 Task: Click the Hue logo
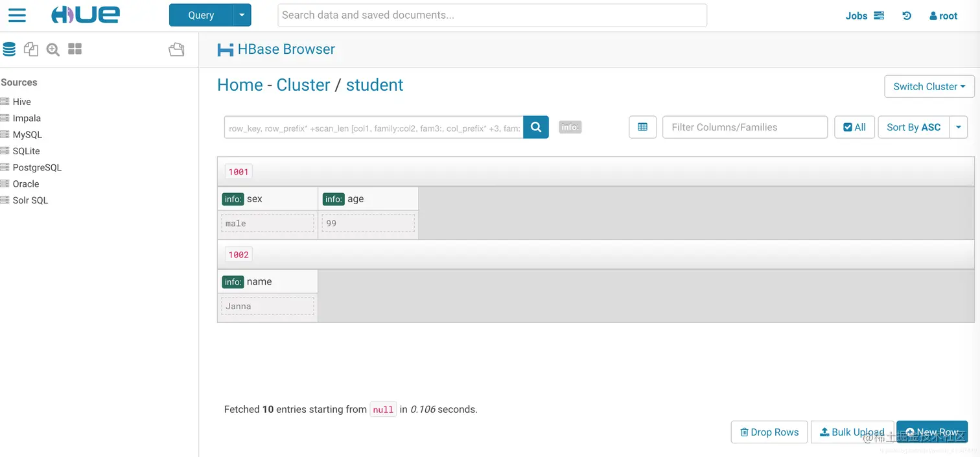(x=86, y=15)
